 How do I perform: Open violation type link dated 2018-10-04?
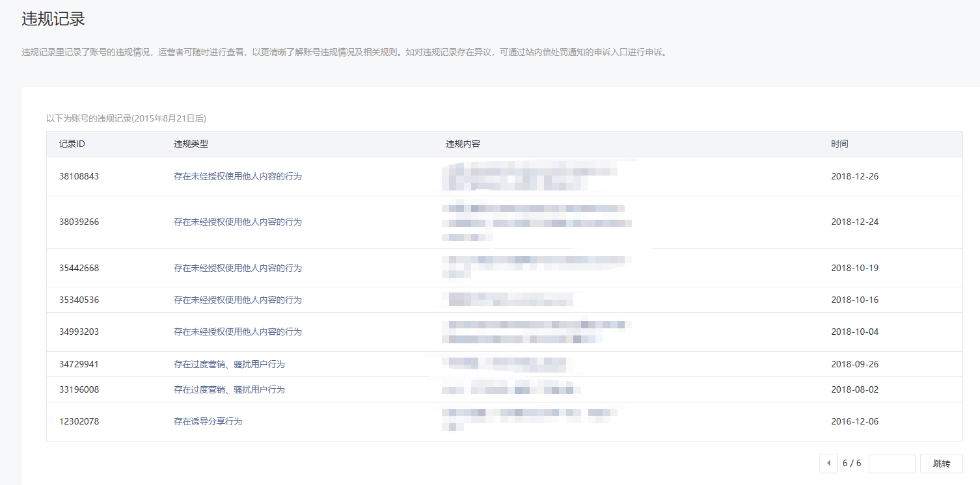238,332
